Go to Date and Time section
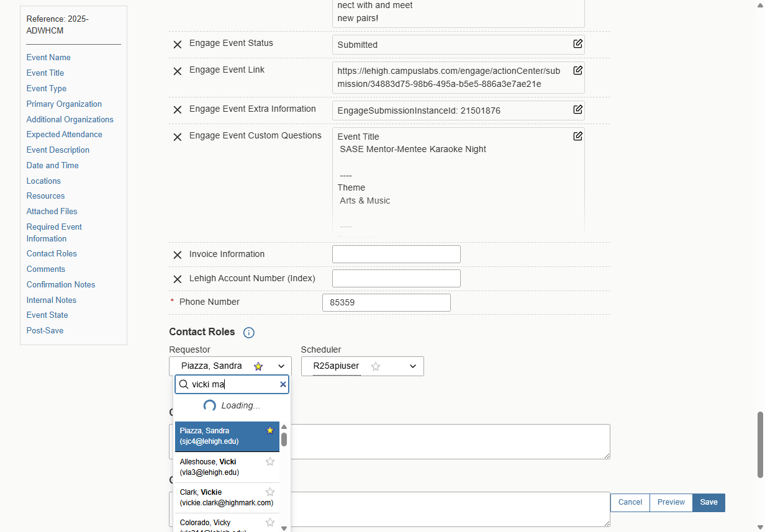The height and width of the screenshot is (532, 765). [53, 165]
